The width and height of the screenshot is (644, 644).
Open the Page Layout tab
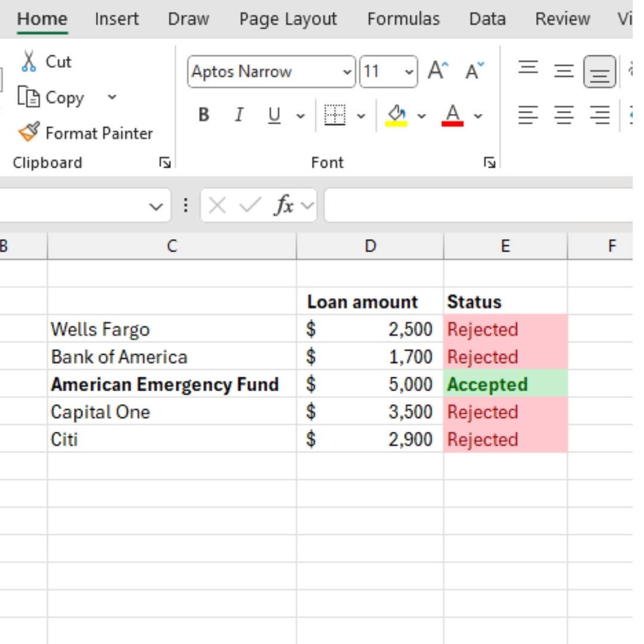tap(288, 19)
